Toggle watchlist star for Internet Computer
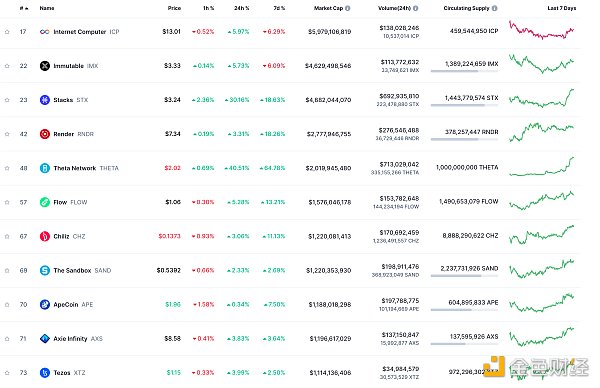The height and width of the screenshot is (388, 600). pyautogui.click(x=7, y=32)
